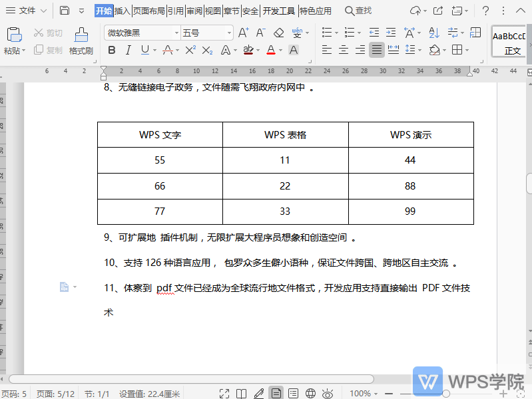Open quick access toolbar dropdown
532x399 pixels.
81,11
